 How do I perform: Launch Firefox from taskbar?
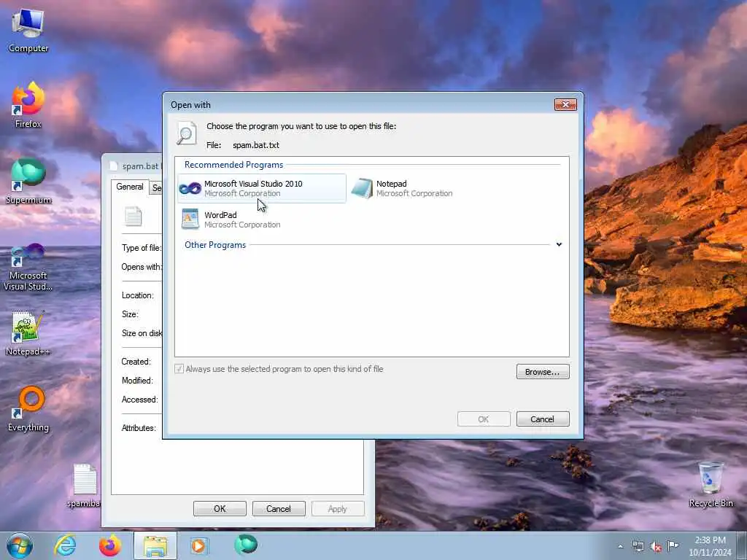pos(110,545)
